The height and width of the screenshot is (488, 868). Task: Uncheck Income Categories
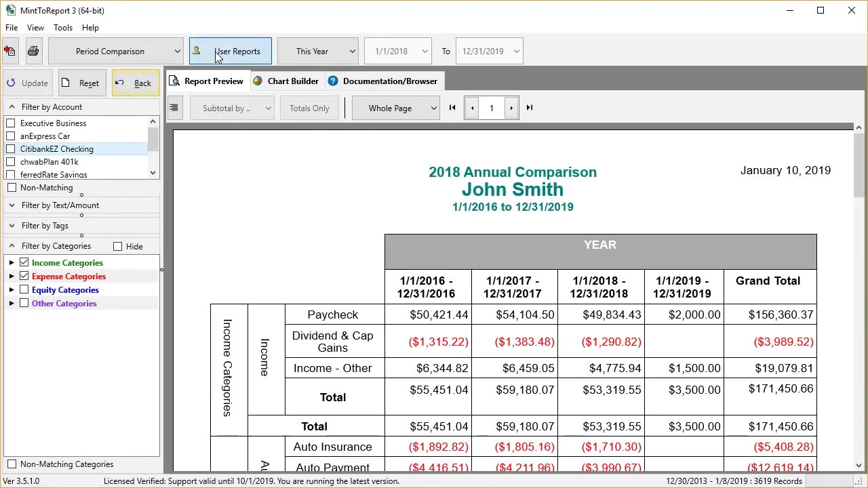pyautogui.click(x=24, y=263)
